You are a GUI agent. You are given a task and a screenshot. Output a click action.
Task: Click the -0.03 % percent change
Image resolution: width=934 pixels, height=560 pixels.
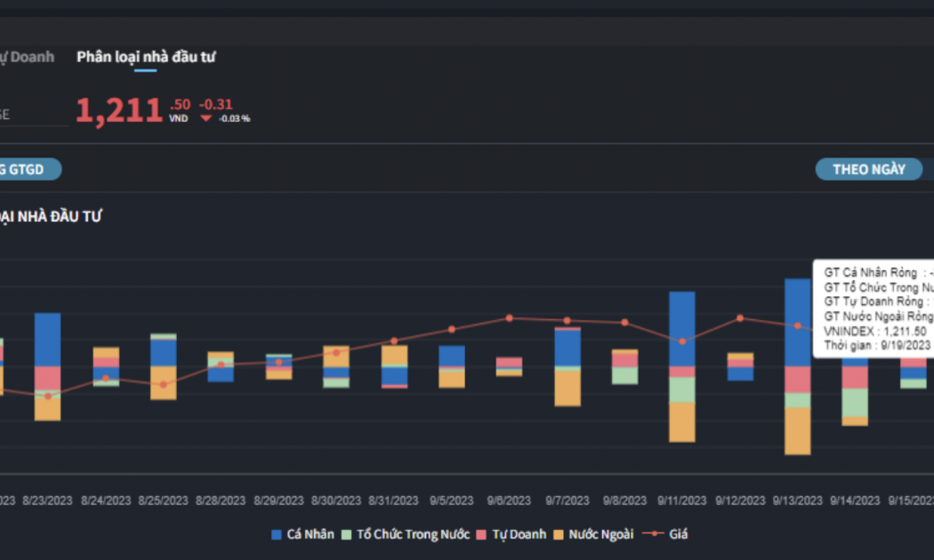click(234, 118)
